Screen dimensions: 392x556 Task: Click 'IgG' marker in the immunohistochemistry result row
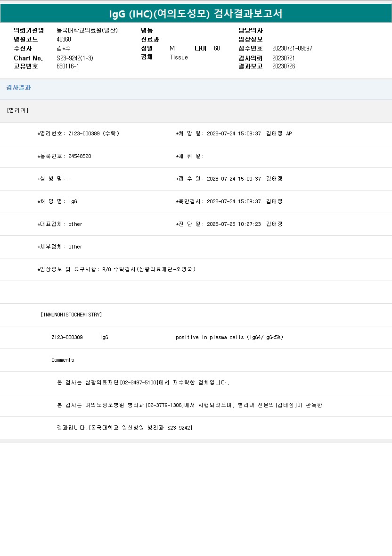coord(104,338)
